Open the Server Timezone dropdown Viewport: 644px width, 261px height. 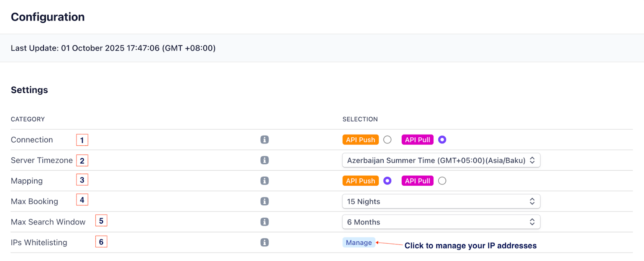tap(441, 160)
